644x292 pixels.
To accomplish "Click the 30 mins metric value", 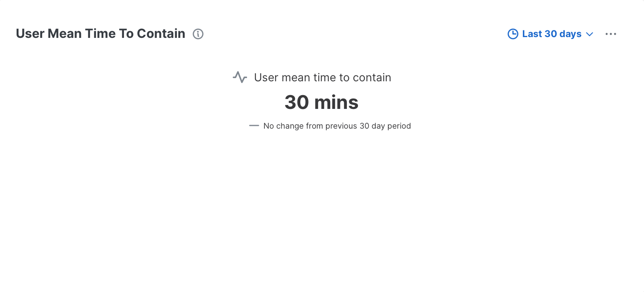I will click(x=322, y=102).
